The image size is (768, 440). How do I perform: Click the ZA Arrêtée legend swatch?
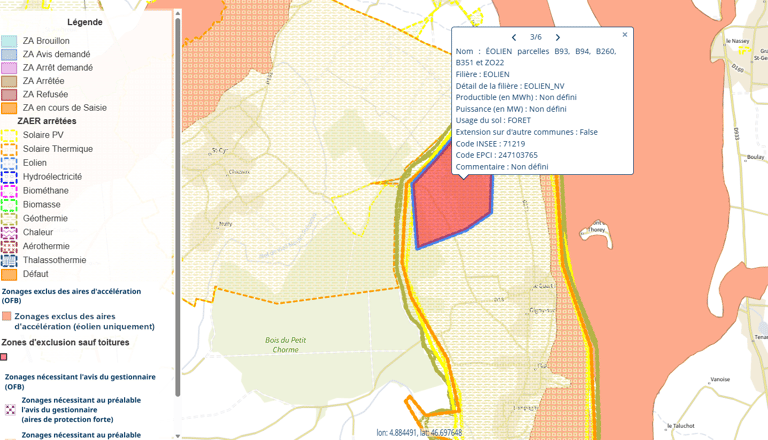9,81
